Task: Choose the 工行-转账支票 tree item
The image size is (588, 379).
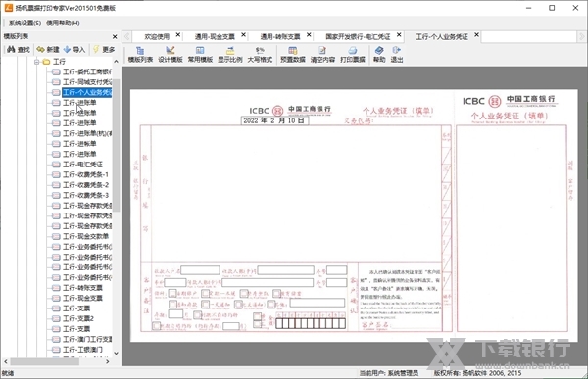Action: tap(82, 288)
